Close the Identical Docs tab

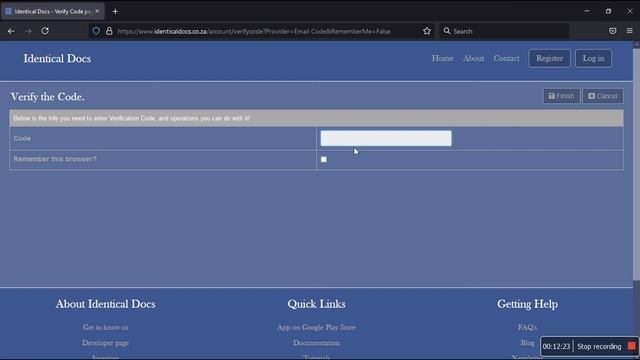coord(97,11)
